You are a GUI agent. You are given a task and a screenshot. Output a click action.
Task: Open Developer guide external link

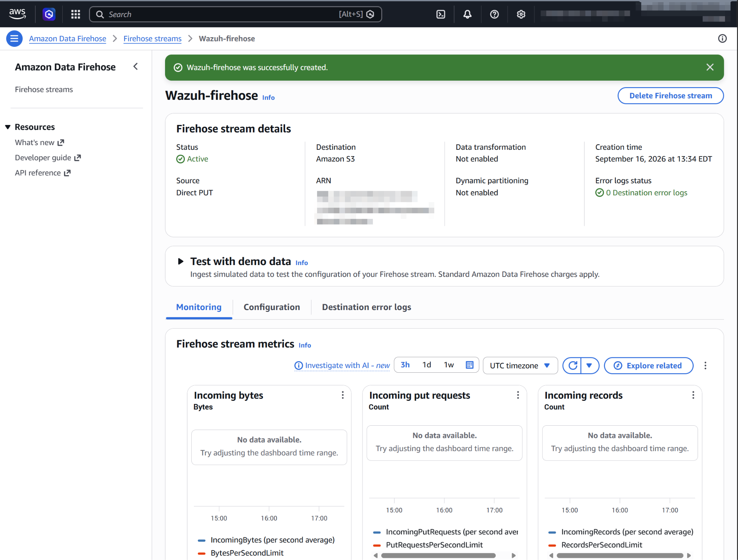pos(48,158)
